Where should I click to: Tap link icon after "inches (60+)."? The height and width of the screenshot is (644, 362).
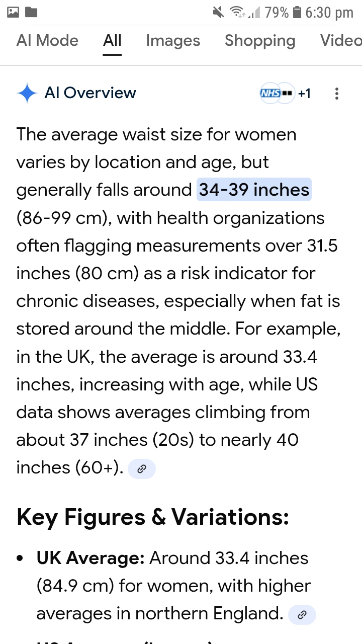[x=142, y=469]
